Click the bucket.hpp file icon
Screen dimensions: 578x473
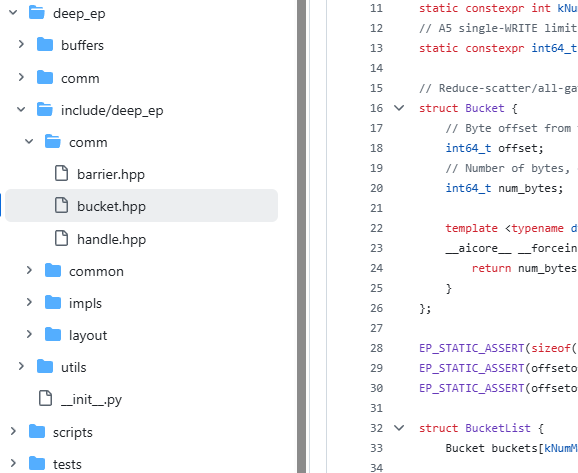click(x=61, y=205)
